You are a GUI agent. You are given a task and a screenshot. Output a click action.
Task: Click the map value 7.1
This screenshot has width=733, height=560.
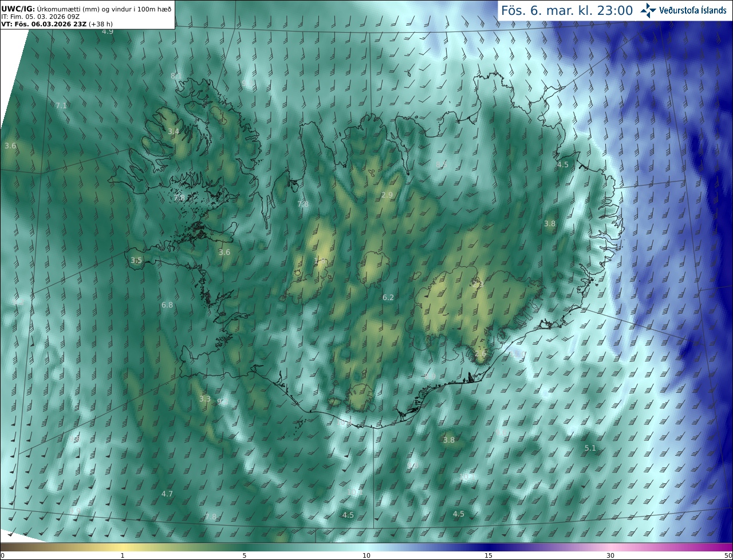click(61, 105)
